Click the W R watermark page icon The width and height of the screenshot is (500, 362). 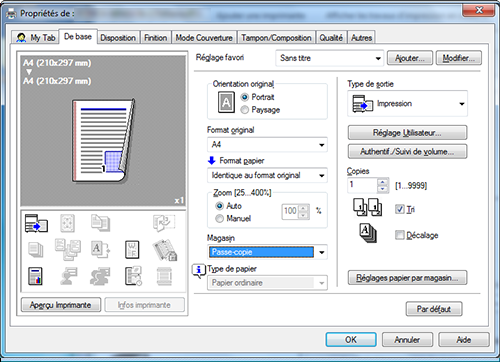[132, 250]
